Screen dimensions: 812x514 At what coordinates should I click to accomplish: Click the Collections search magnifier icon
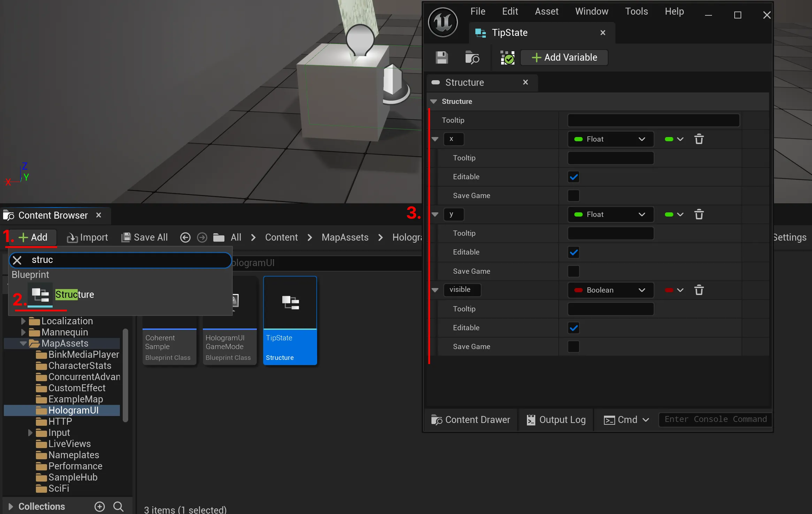(118, 506)
